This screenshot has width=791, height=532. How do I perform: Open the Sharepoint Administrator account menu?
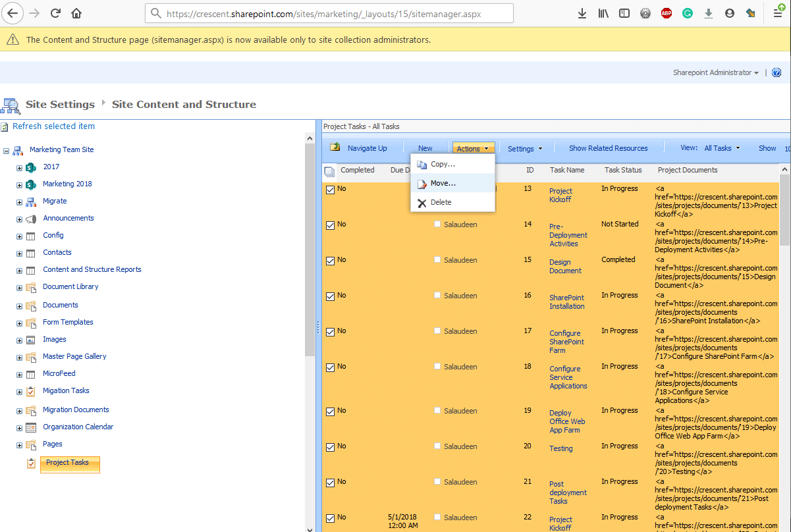[x=715, y=72]
